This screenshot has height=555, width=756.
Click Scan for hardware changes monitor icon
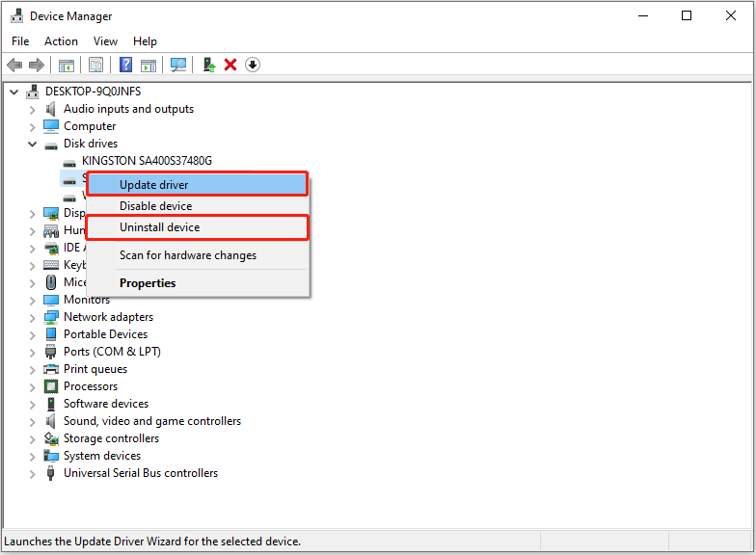click(177, 66)
